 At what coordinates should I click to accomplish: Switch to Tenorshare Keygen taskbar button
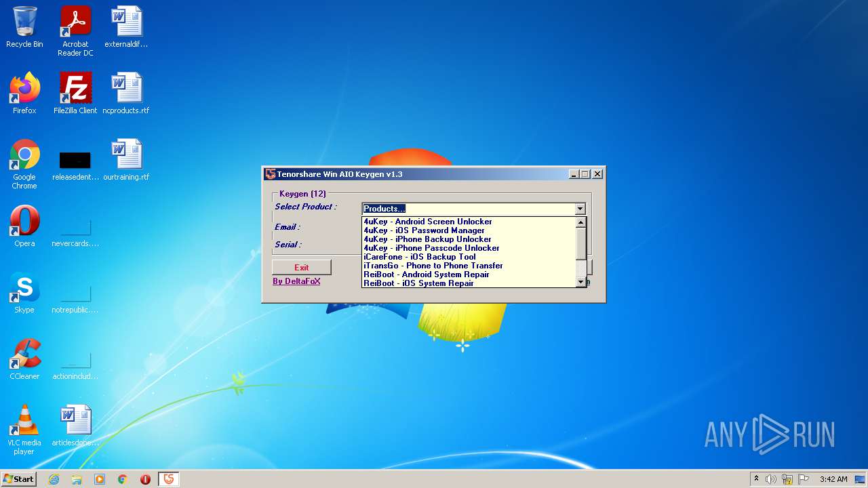169,479
